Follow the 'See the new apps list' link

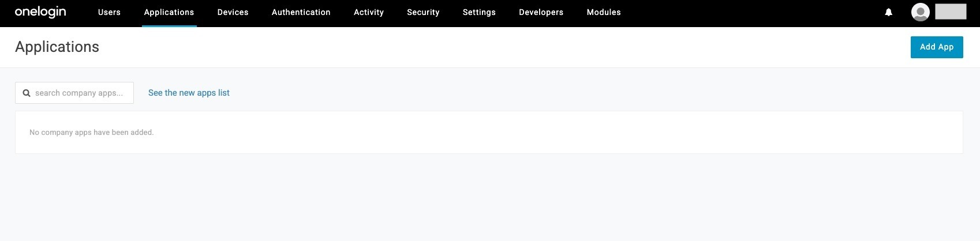(189, 93)
